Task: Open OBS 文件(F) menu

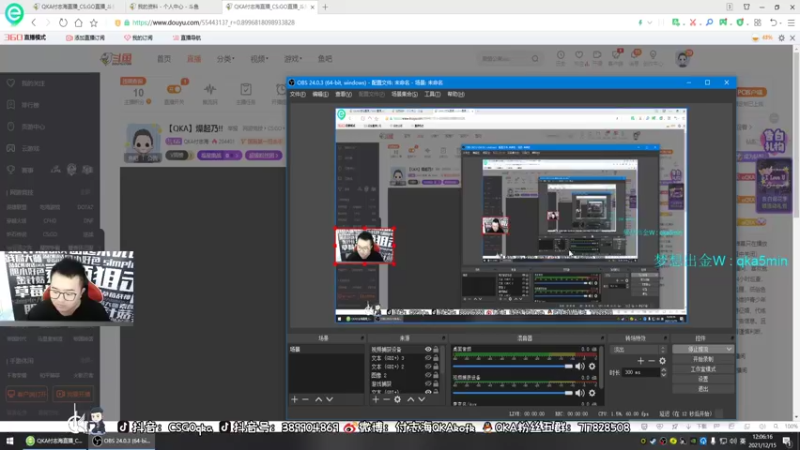Action: 297,94
